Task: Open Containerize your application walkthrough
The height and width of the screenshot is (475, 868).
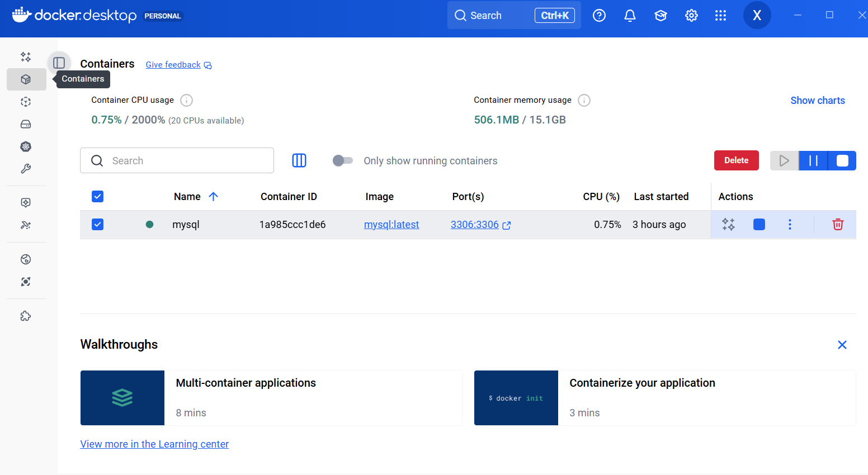Action: (665, 398)
